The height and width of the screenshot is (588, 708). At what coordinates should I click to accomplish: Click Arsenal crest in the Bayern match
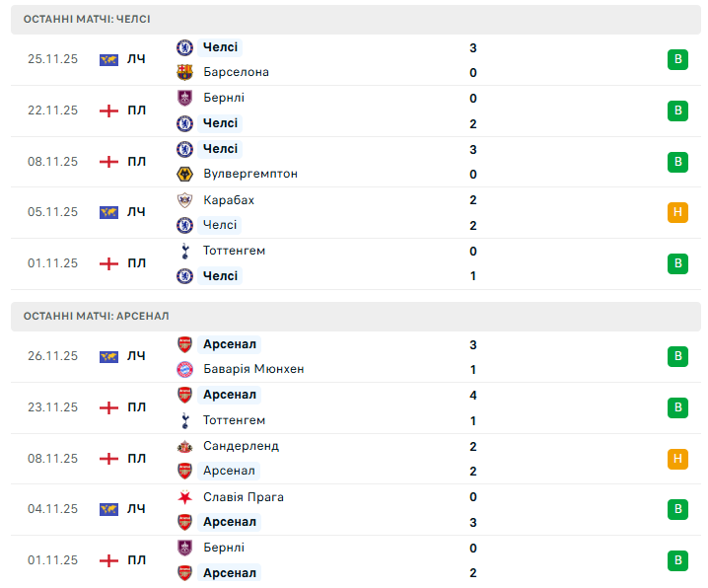(184, 344)
